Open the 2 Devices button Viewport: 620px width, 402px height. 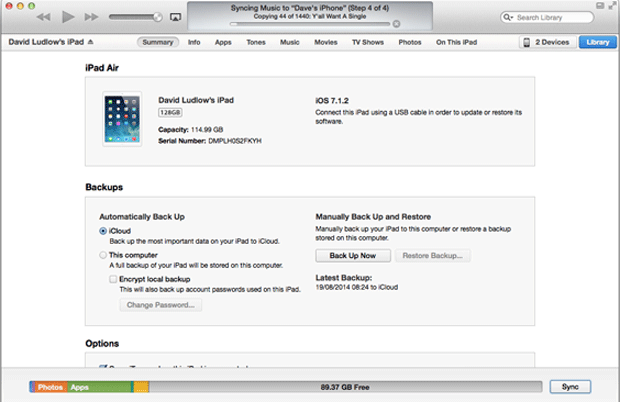tap(547, 42)
